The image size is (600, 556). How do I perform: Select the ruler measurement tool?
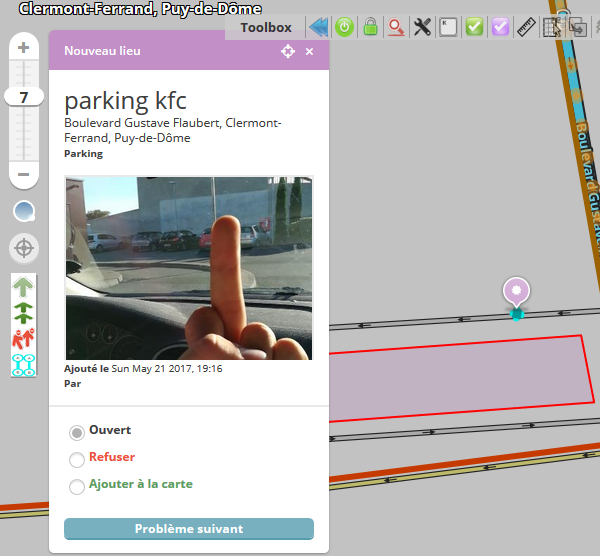click(x=526, y=28)
